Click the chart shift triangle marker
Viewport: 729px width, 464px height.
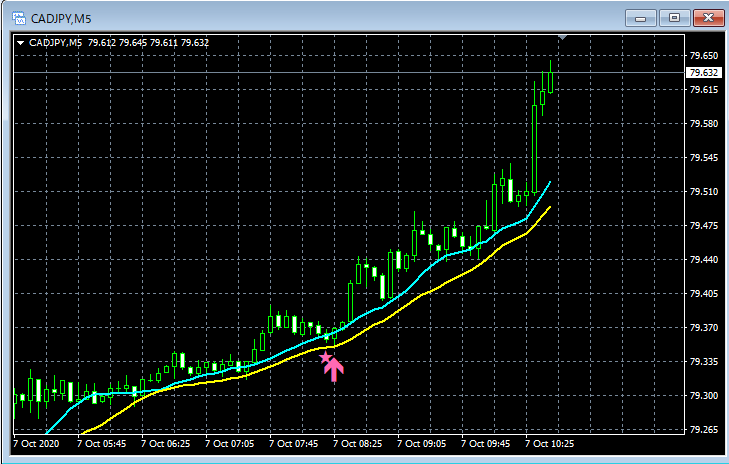pos(563,37)
